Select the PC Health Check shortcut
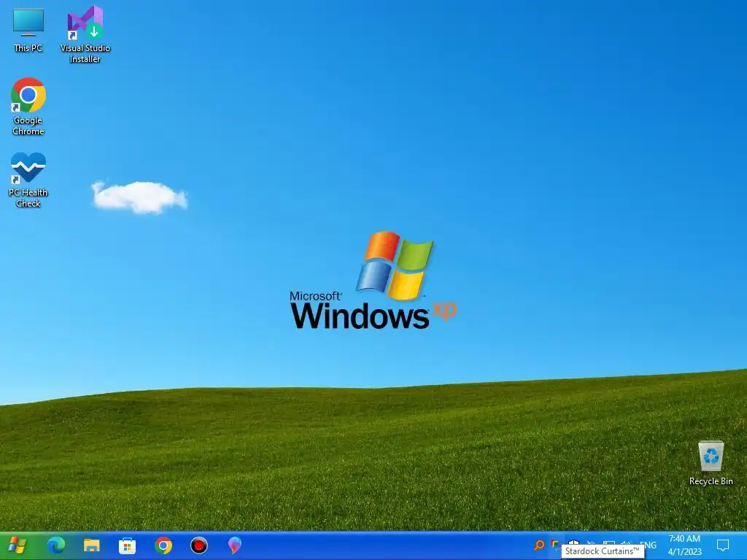 click(x=28, y=179)
